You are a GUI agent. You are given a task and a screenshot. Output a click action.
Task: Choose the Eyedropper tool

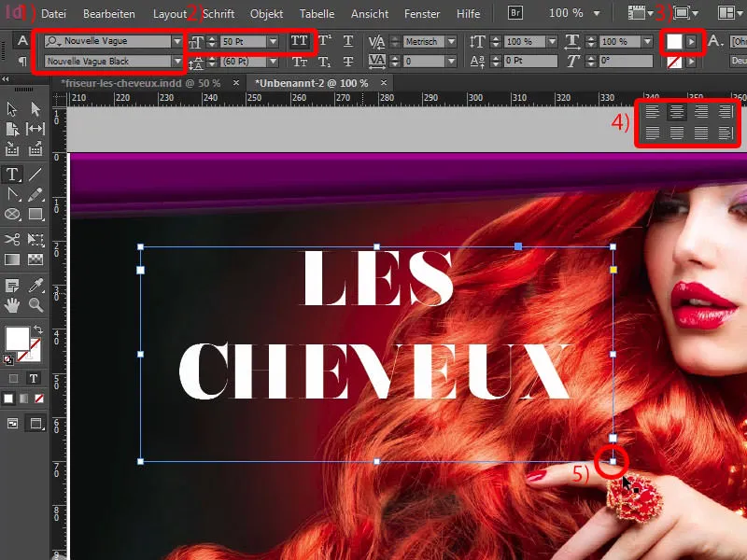click(36, 286)
